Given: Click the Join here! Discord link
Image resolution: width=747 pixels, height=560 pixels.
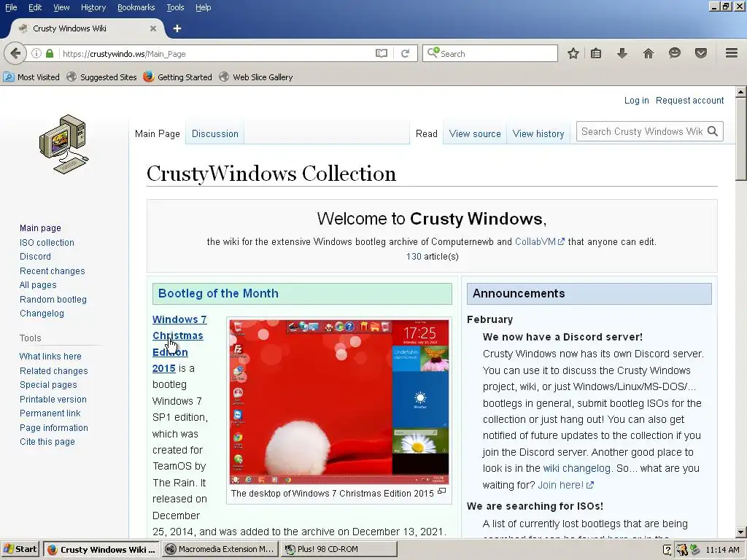Looking at the screenshot, I should pos(565,485).
